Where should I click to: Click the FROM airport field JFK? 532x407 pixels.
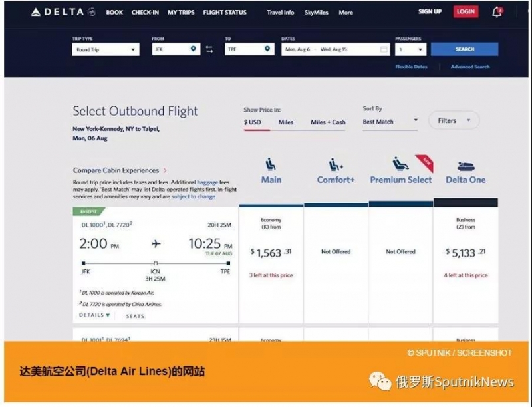click(176, 49)
